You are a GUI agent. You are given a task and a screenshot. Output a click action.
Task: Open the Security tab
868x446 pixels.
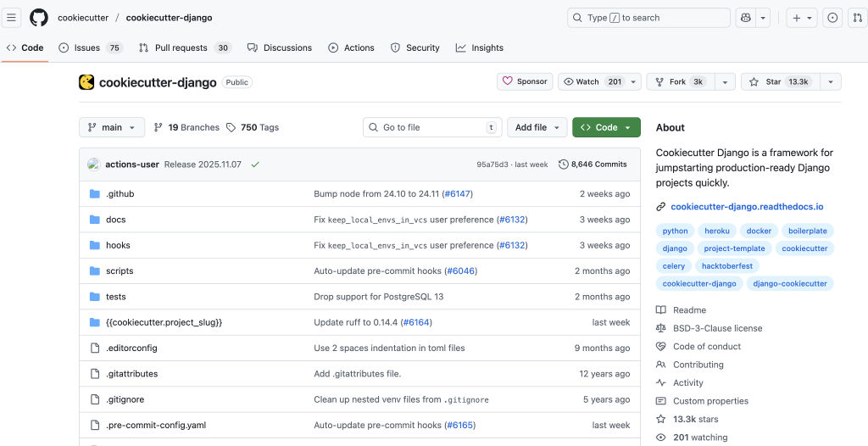click(415, 47)
